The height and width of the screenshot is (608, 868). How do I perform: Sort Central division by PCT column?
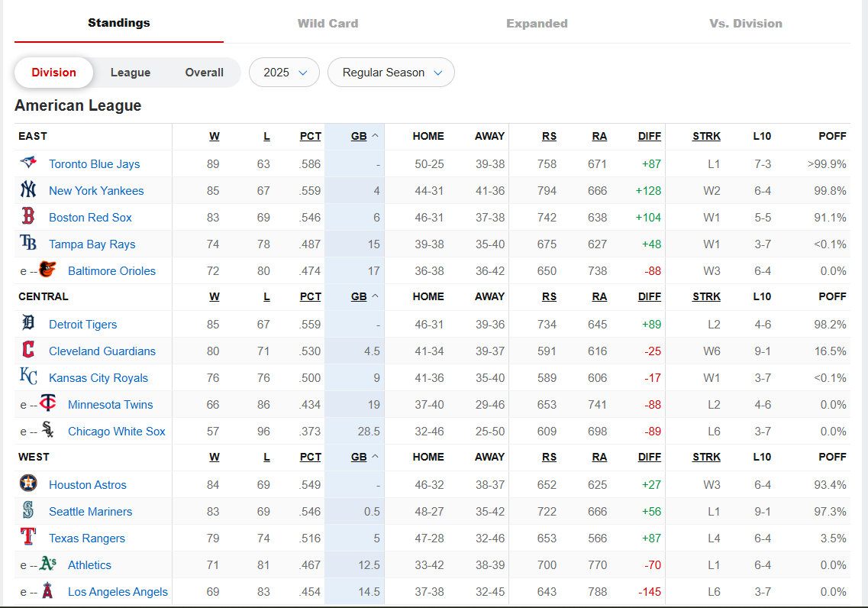311,297
